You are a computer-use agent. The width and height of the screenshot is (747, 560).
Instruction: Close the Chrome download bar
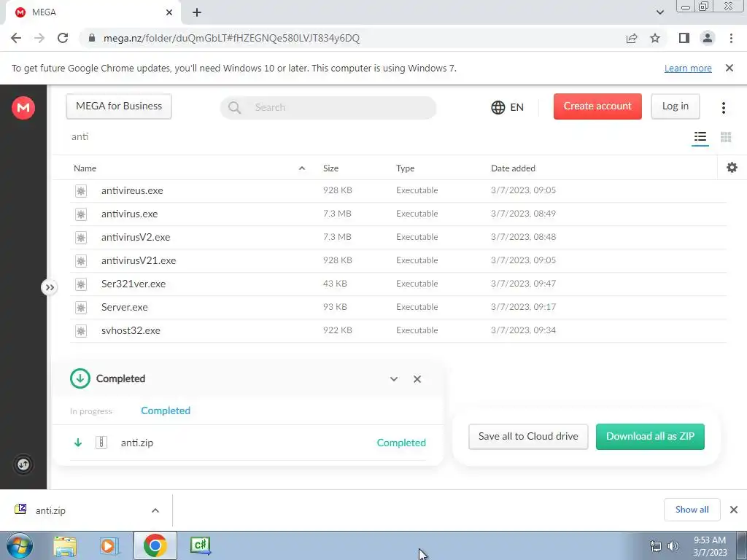click(x=734, y=510)
